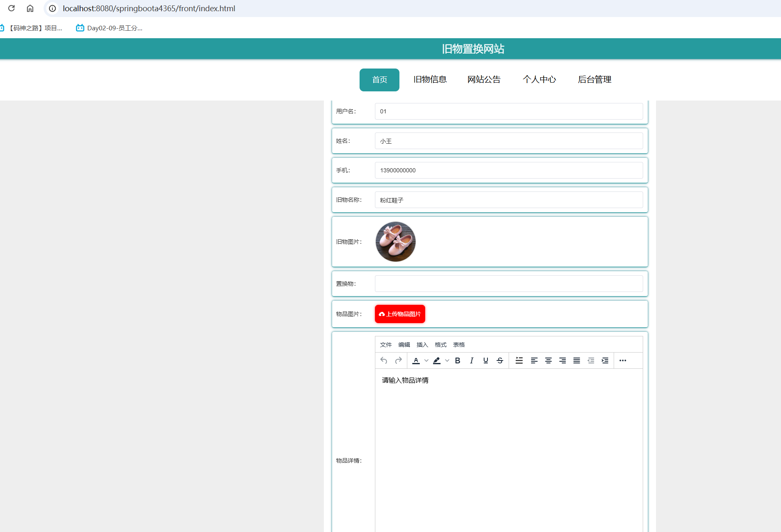Click the red 上传物品图片 upload button

click(400, 314)
